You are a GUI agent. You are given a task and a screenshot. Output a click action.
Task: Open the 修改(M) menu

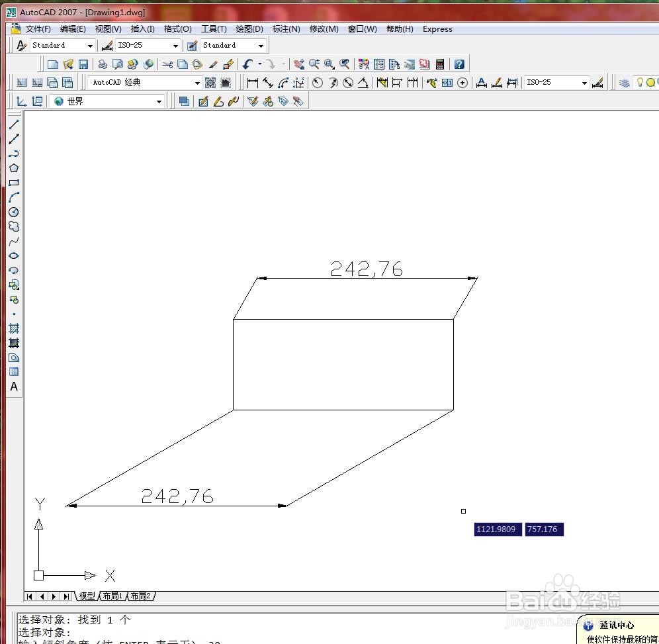[x=324, y=29]
